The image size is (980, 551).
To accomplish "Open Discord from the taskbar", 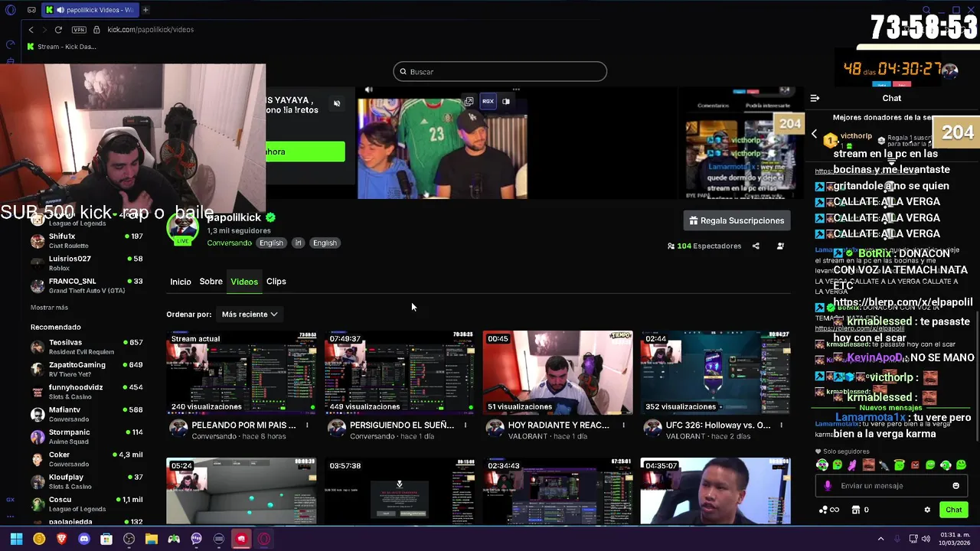I will click(x=84, y=539).
